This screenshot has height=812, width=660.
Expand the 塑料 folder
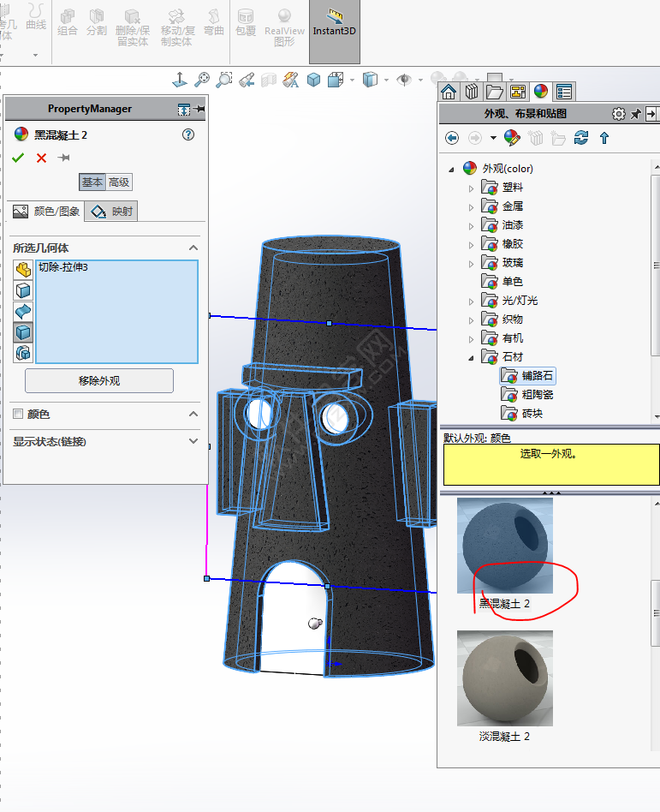click(471, 188)
